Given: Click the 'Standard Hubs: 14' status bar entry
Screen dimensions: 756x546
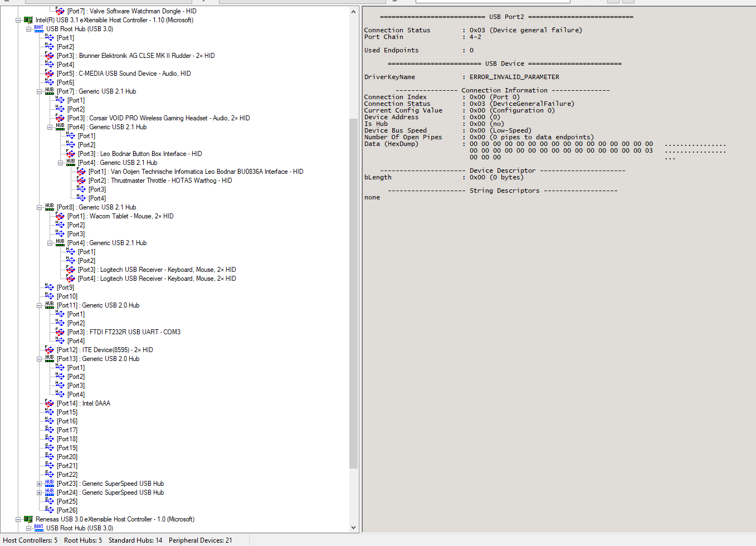Looking at the screenshot, I should coord(135,540).
